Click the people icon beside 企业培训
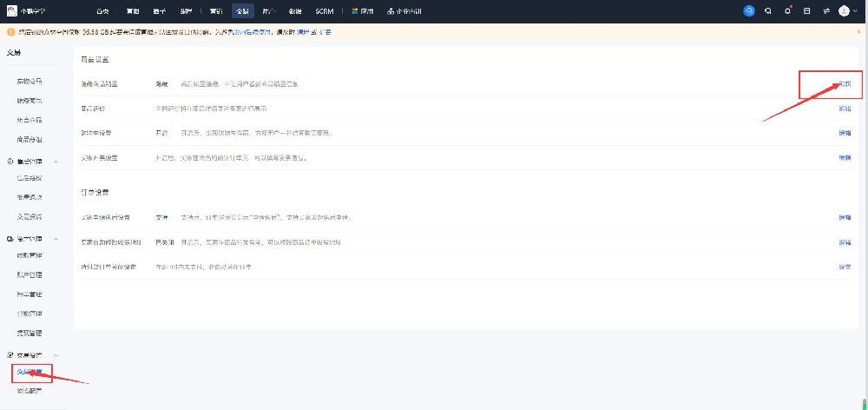 click(x=391, y=11)
